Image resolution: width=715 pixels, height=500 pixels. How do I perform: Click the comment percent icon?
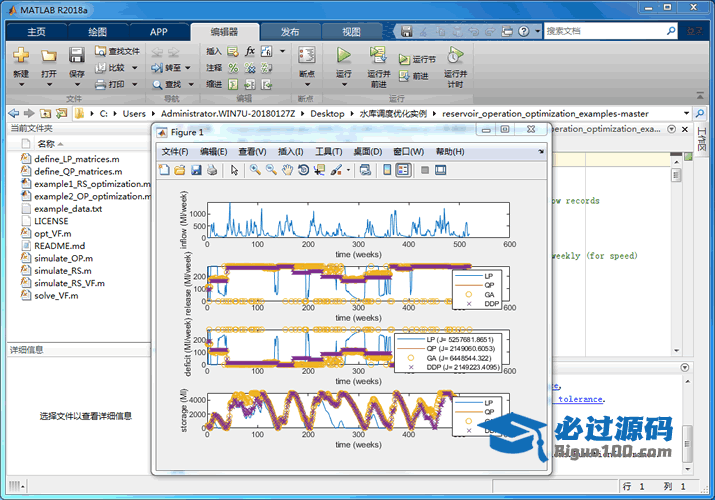(x=233, y=68)
